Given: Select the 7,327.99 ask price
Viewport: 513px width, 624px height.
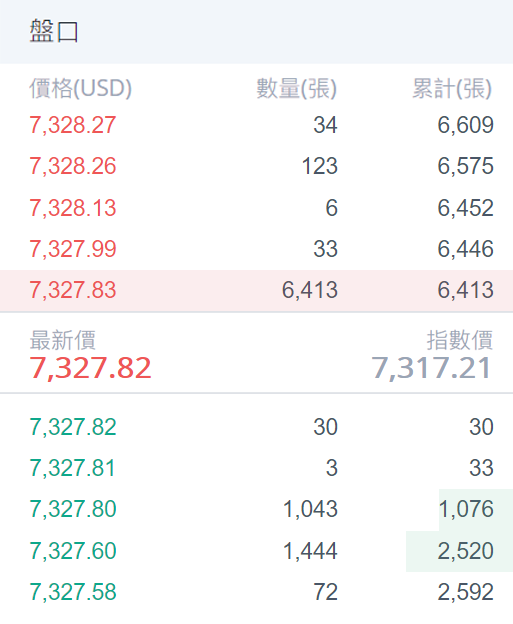Looking at the screenshot, I should [73, 249].
